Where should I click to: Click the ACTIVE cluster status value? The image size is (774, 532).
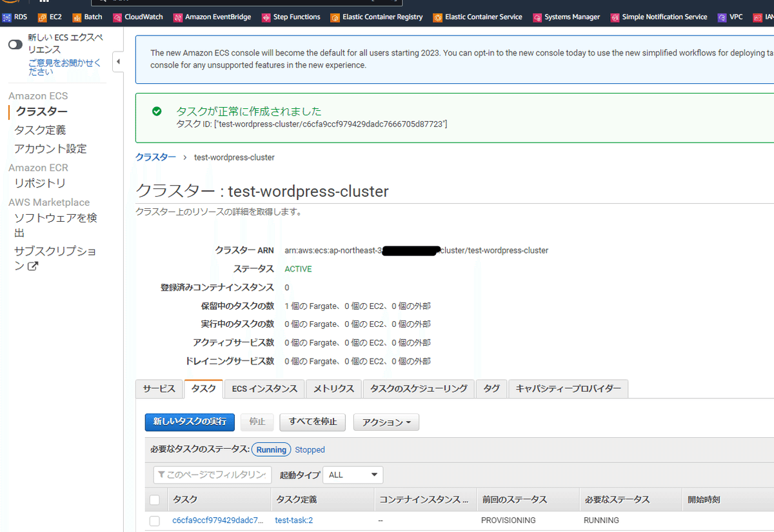point(298,269)
